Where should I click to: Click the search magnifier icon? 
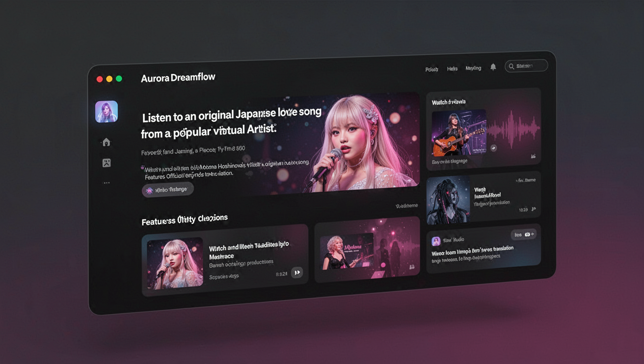point(511,66)
